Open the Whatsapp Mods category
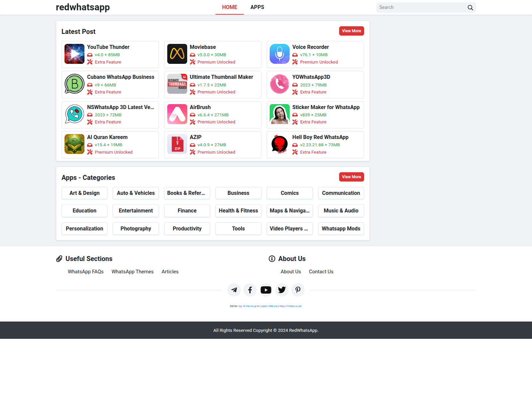Screen dimensions: 532x399 click(341, 229)
